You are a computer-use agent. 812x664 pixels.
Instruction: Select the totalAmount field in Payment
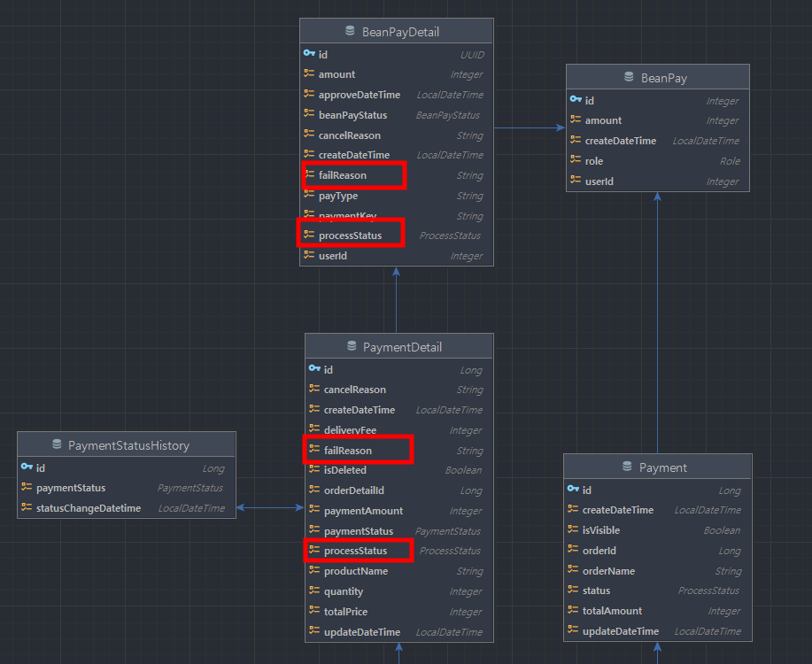coord(612,611)
